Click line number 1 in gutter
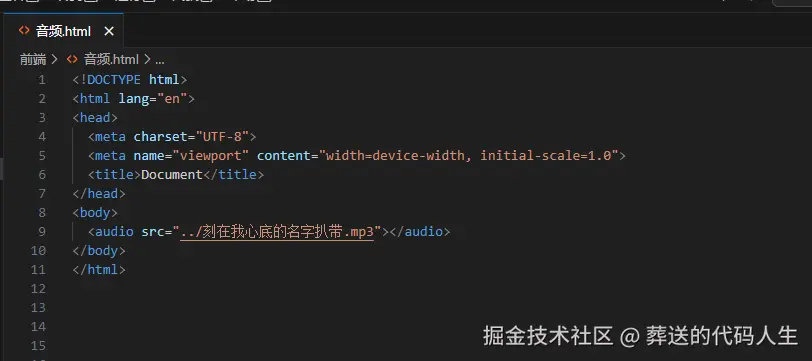The width and height of the screenshot is (812, 361). [x=41, y=80]
